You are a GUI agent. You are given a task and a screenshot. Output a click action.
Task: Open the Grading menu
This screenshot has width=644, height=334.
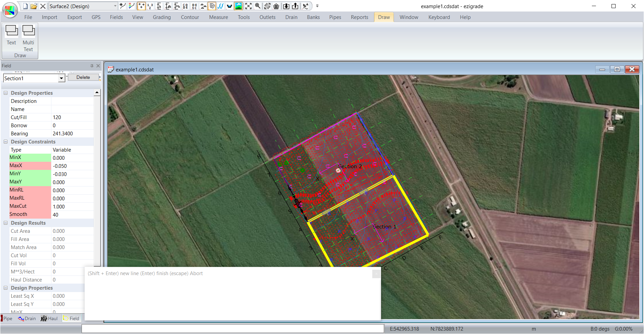[x=161, y=17]
